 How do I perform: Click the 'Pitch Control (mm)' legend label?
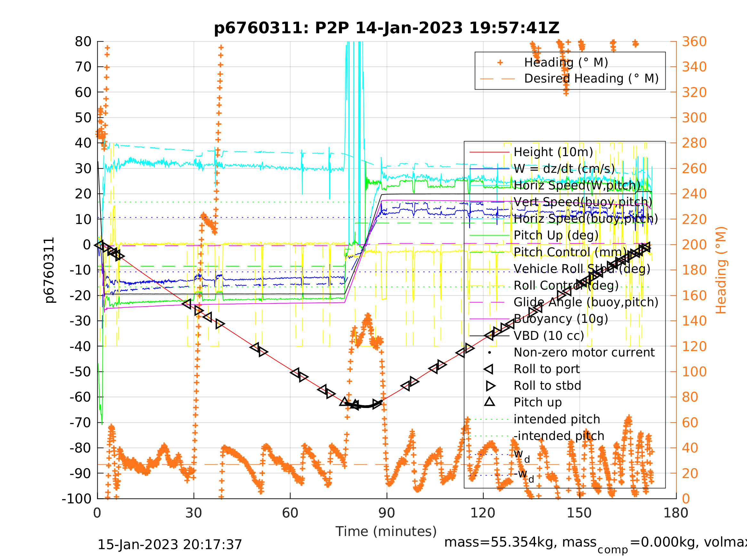tap(570, 252)
